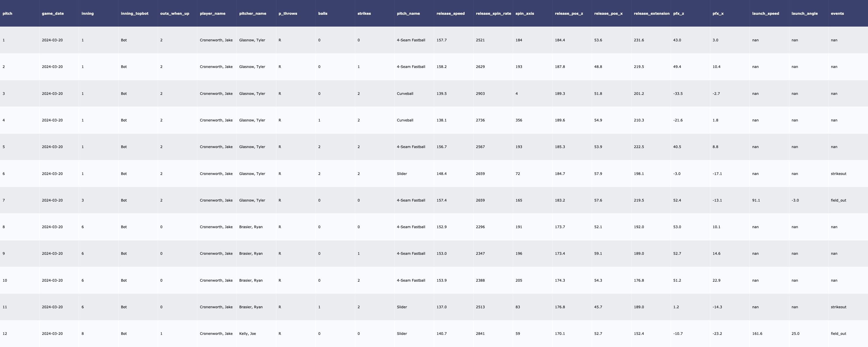Click the release_spin_rate column header

point(493,14)
